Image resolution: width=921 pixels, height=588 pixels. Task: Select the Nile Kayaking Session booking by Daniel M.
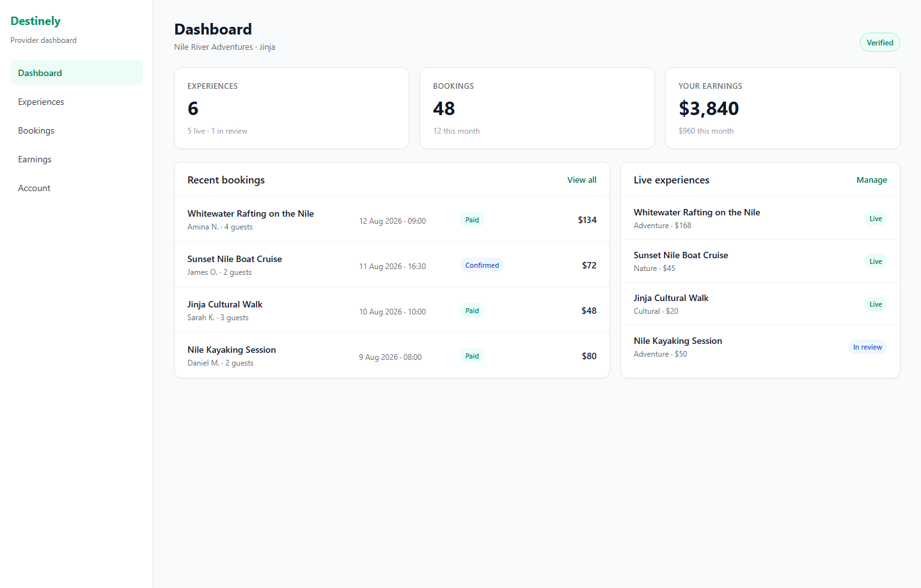[x=392, y=356]
